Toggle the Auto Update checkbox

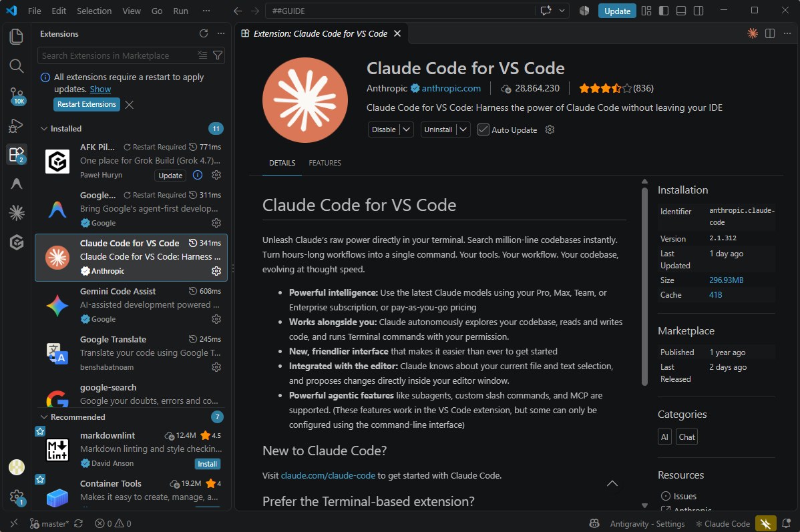point(483,129)
